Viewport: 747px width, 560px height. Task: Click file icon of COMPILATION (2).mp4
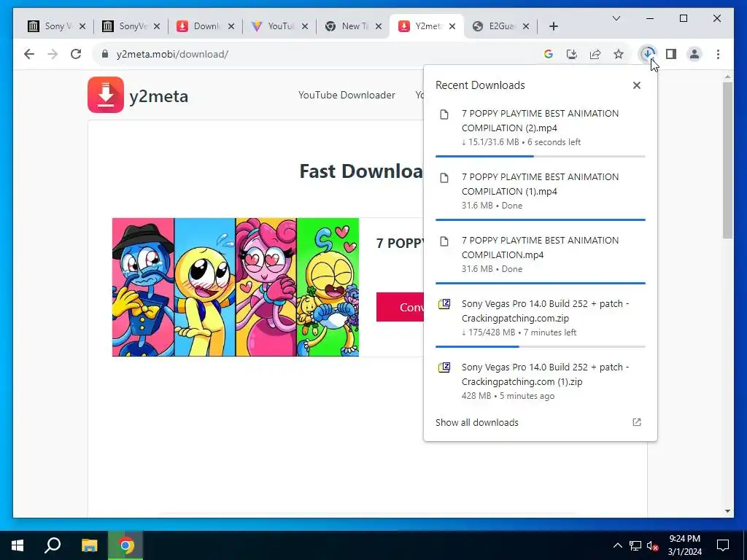(444, 114)
